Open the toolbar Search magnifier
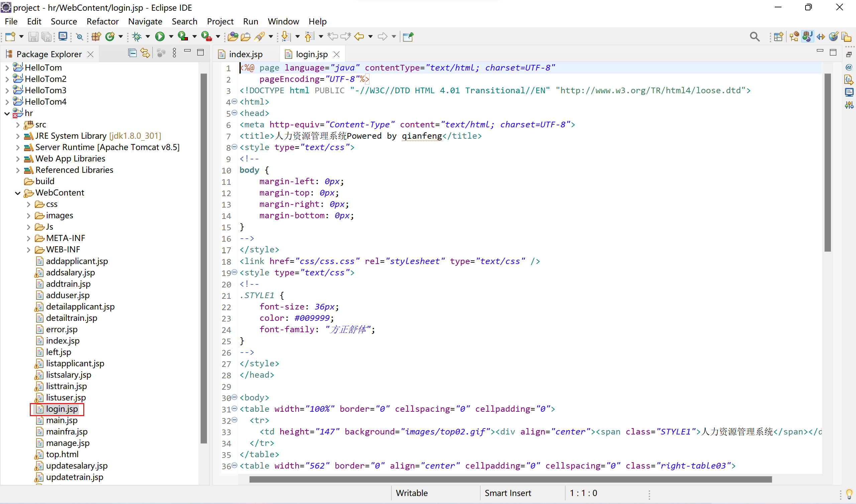Image resolution: width=856 pixels, height=504 pixels. coord(754,36)
